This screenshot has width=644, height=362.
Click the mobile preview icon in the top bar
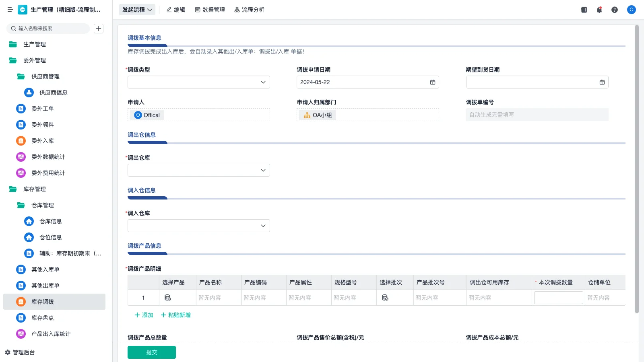(583, 10)
